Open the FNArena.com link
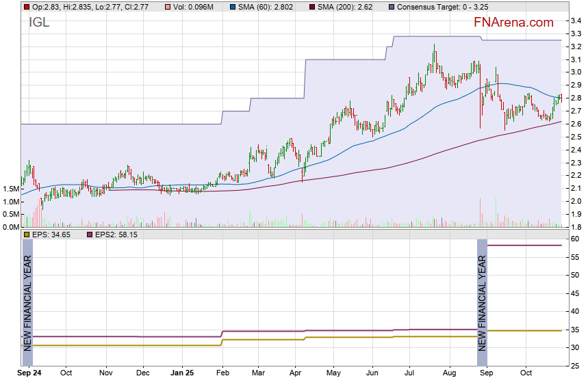588x387 pixels. 513,23
